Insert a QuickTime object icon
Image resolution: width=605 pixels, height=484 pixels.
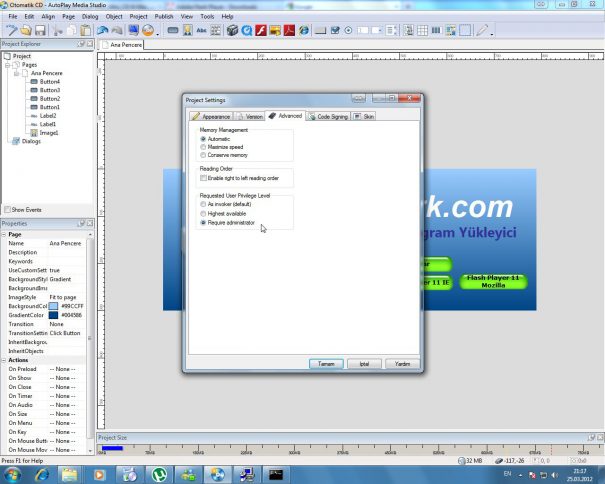(x=247, y=30)
